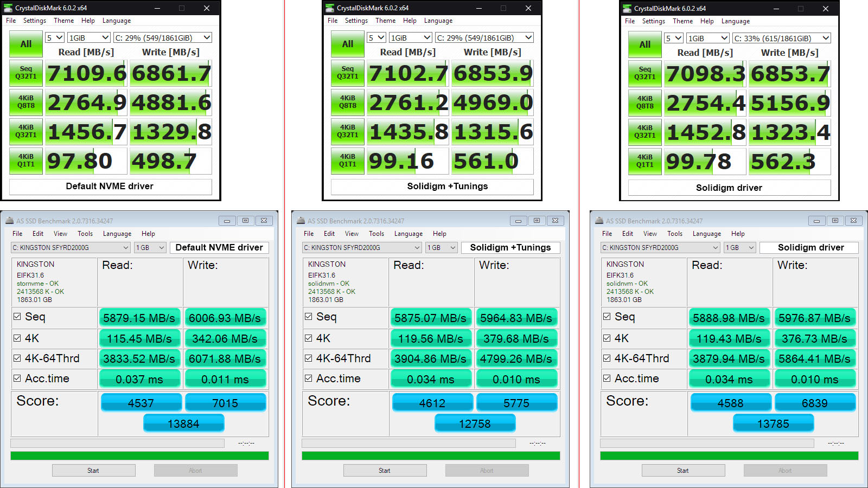
Task: Open 1GiB size dropdown in Default NVME CrystalDiskMark
Action: click(89, 37)
